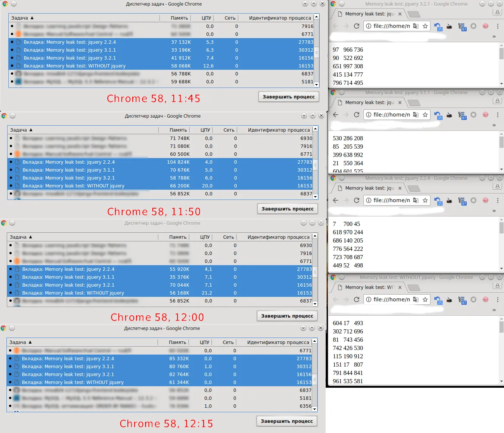This screenshot has width=504, height=433.
Task: Open a new tab in jquery 3.1.1 window
Action: coord(414,103)
